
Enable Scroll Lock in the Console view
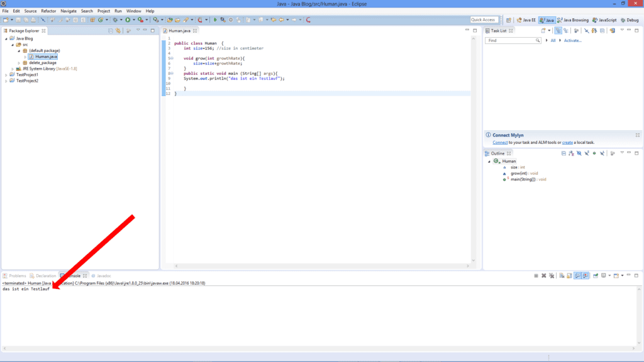click(x=569, y=275)
